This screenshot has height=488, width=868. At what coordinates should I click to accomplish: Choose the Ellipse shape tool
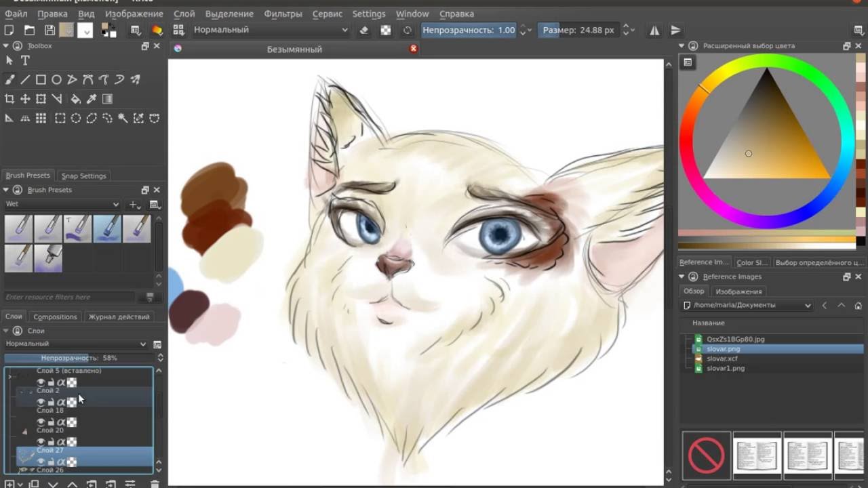[56, 80]
